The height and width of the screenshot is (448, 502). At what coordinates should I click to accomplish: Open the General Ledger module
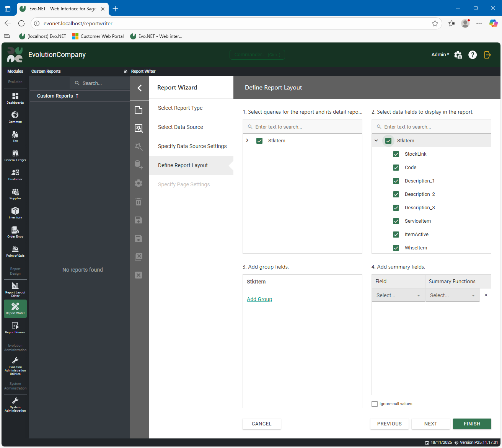pyautogui.click(x=15, y=155)
